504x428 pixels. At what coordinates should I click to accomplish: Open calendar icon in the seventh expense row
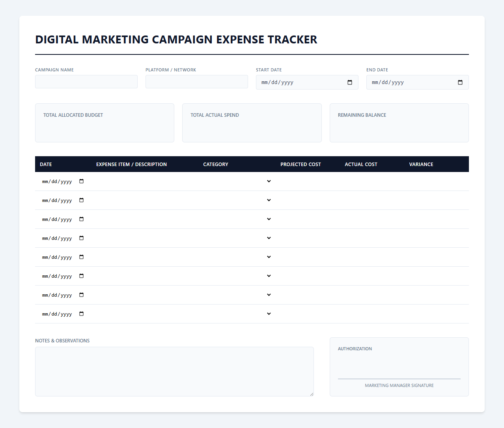coord(82,295)
